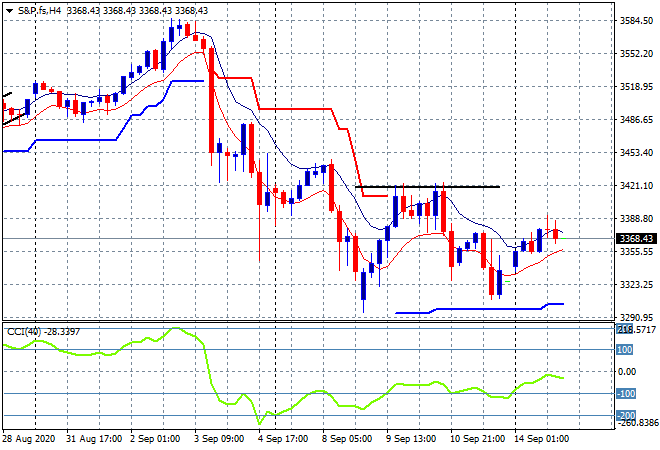The height and width of the screenshot is (450, 660).
Task: Click the CCI 0.00 level label
Action: click(x=627, y=371)
